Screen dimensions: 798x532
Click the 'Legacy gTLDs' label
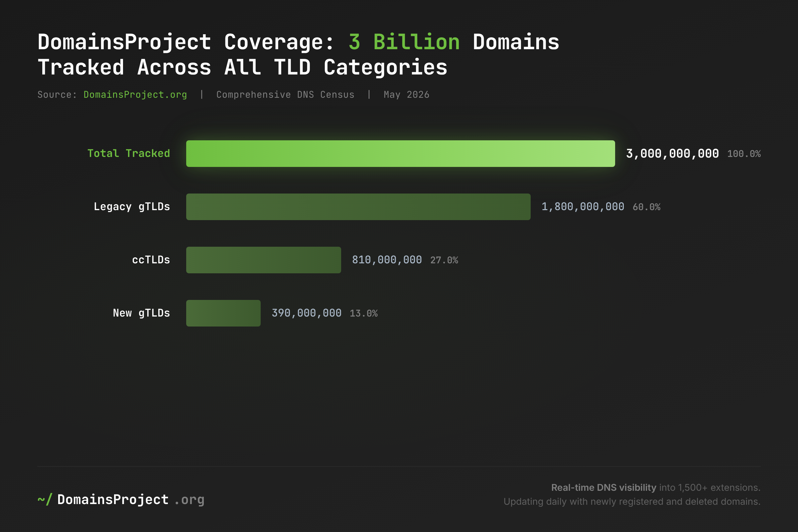[132, 207]
